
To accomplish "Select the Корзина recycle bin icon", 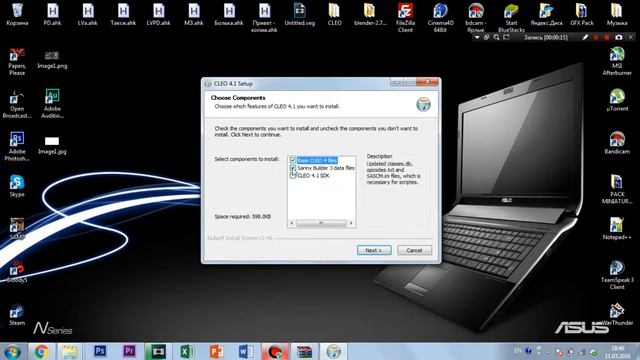I will point(17,14).
